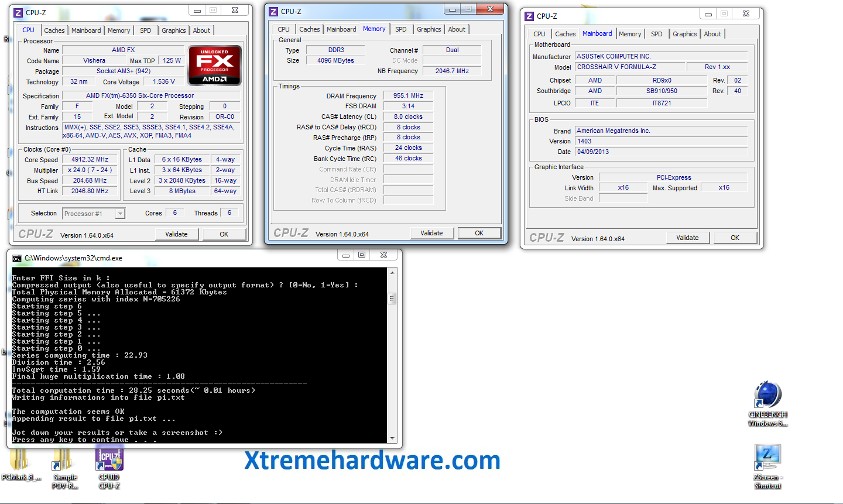
Task: Click the AMD FX Unlocked processor logo
Action: [214, 66]
